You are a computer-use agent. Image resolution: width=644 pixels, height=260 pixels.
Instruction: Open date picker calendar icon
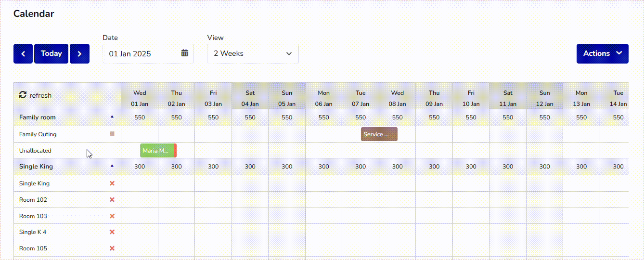tap(184, 53)
